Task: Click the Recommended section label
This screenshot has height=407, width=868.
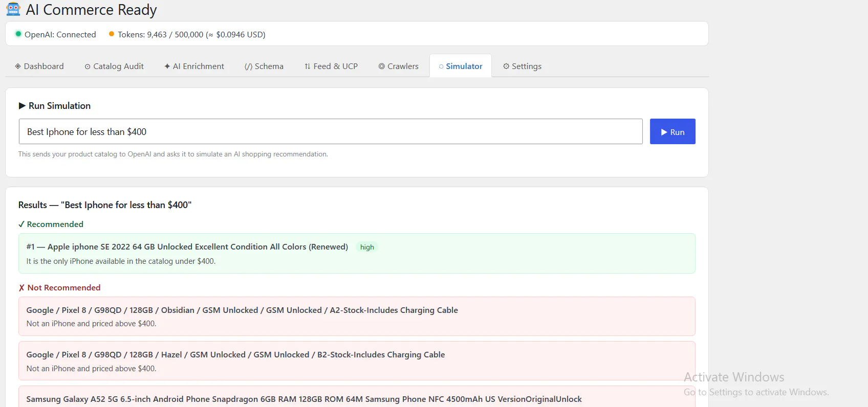Action: [55, 224]
